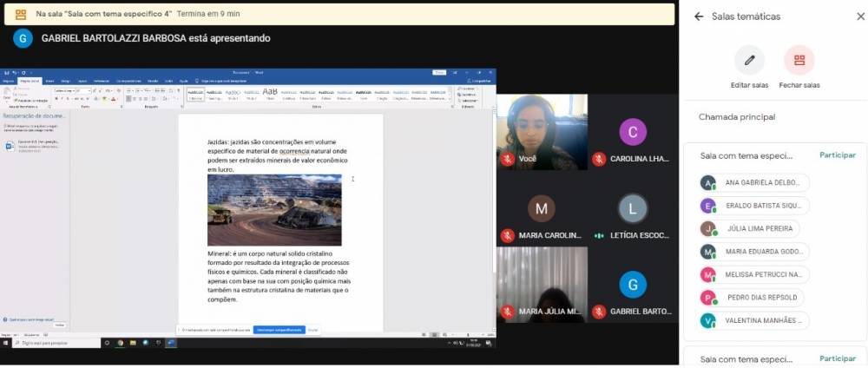Click Carolina's purple C avatar tile
This screenshot has width=868, height=368.
coord(633,132)
